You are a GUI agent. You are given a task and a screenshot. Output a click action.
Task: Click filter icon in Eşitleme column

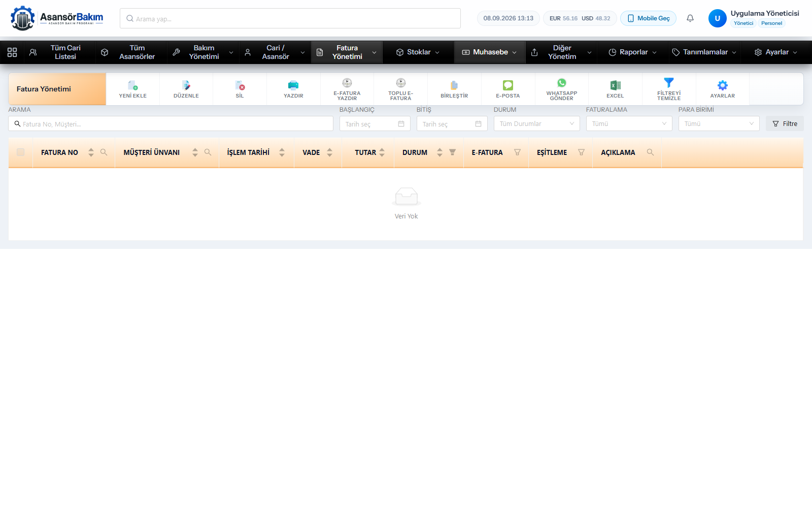[x=581, y=152]
